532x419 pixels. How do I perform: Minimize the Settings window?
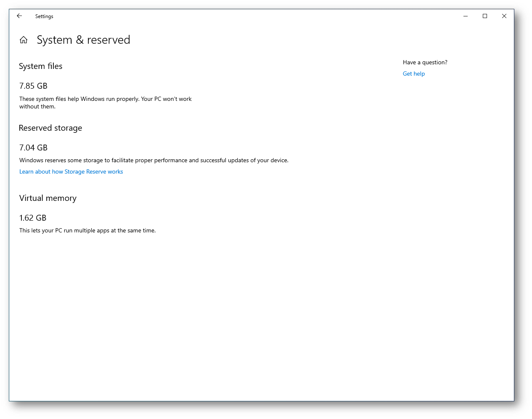[466, 16]
